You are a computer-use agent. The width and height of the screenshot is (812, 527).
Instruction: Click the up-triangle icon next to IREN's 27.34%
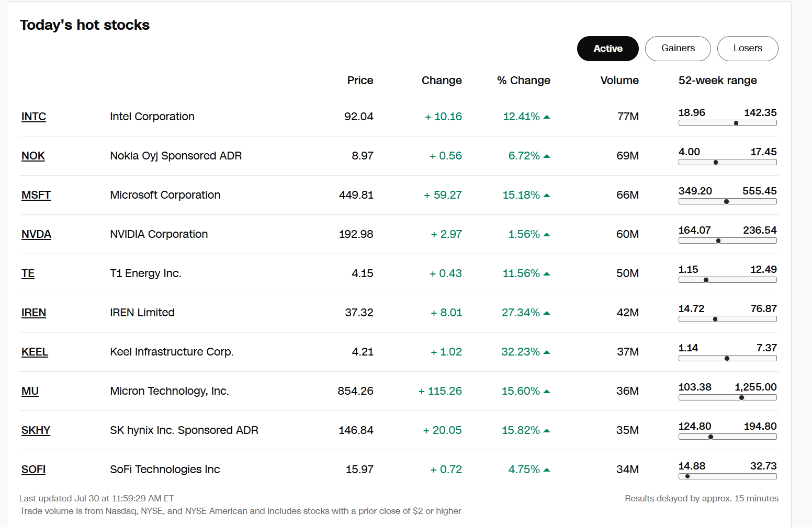pos(547,313)
